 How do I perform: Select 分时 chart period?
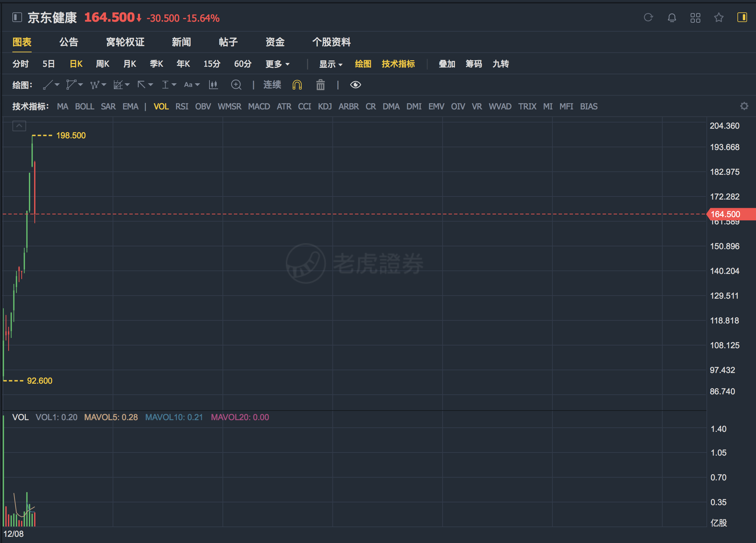[x=21, y=64]
